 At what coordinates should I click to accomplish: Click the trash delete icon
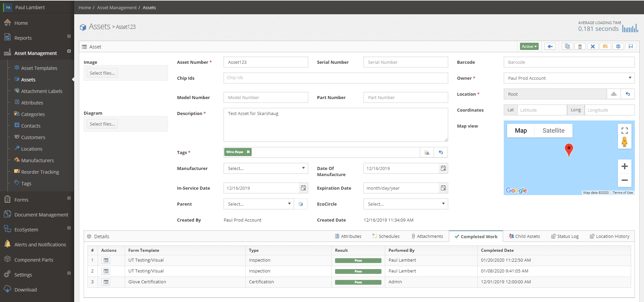(x=580, y=46)
